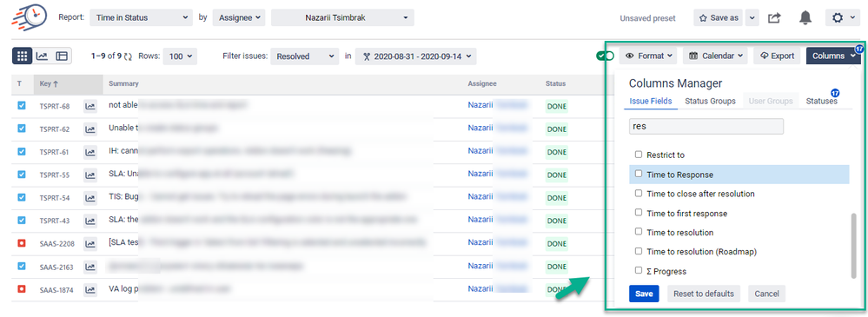Open chart for TSPRT-54
Screen dimensions: 868x317
pyautogui.click(x=89, y=197)
